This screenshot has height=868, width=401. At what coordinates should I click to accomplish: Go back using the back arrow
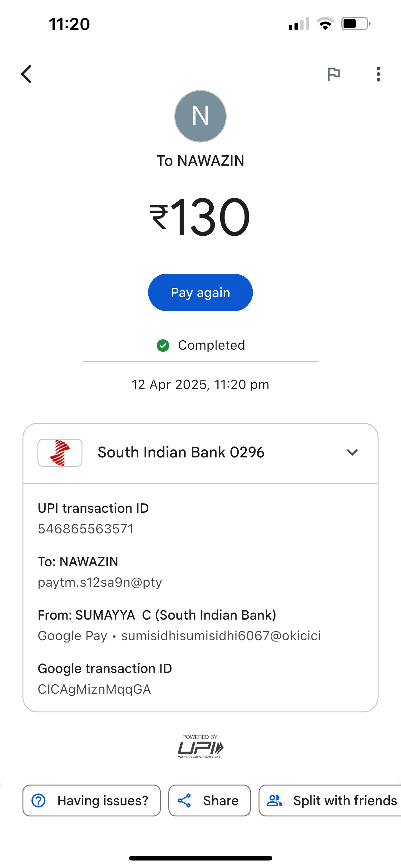click(26, 74)
